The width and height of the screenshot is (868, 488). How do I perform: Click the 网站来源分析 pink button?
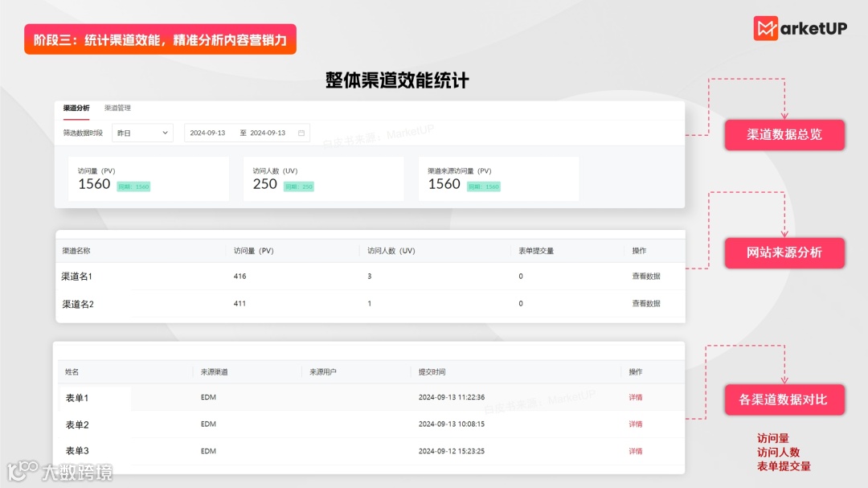coord(784,252)
